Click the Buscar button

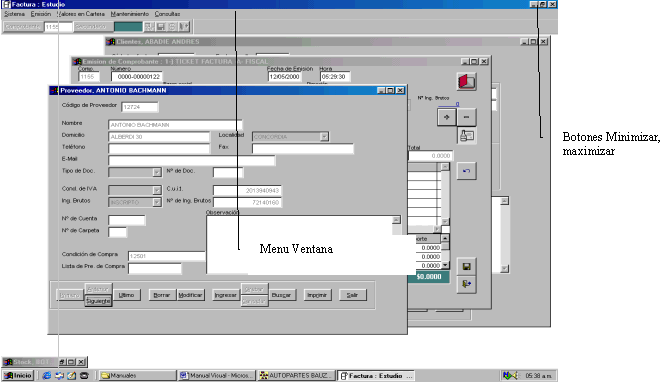pyautogui.click(x=281, y=295)
